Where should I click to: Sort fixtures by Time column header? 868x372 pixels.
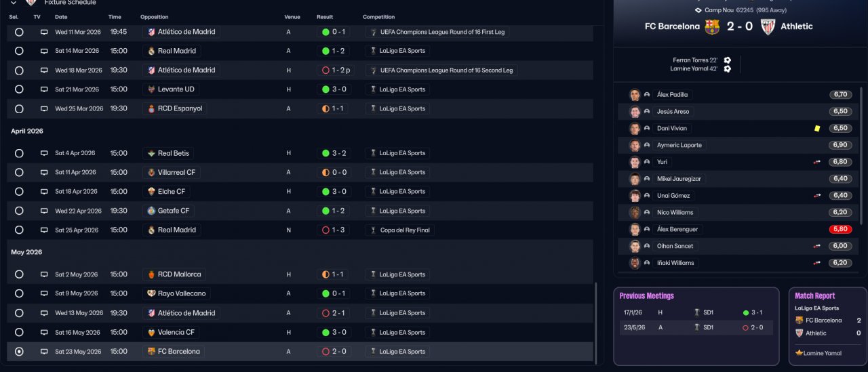(x=115, y=17)
